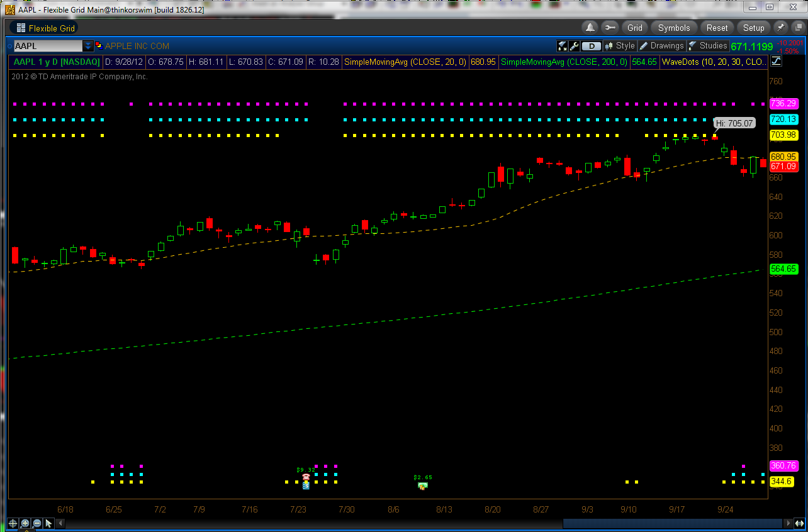Select the pointer cursor tool

49,523
